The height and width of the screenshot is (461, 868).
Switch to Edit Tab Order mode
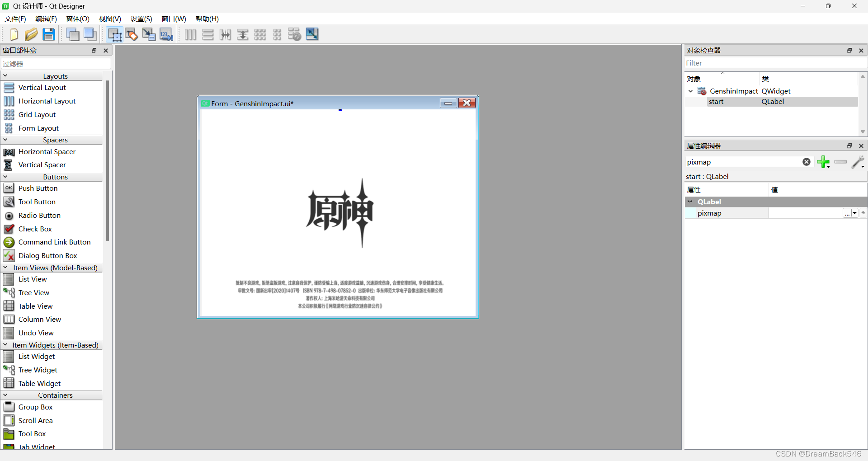click(x=166, y=34)
